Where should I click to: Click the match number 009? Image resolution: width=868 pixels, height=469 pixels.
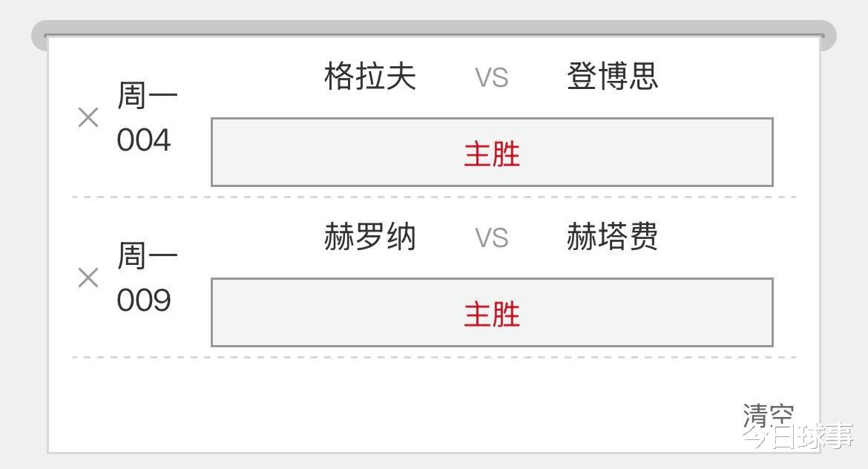pos(144,301)
